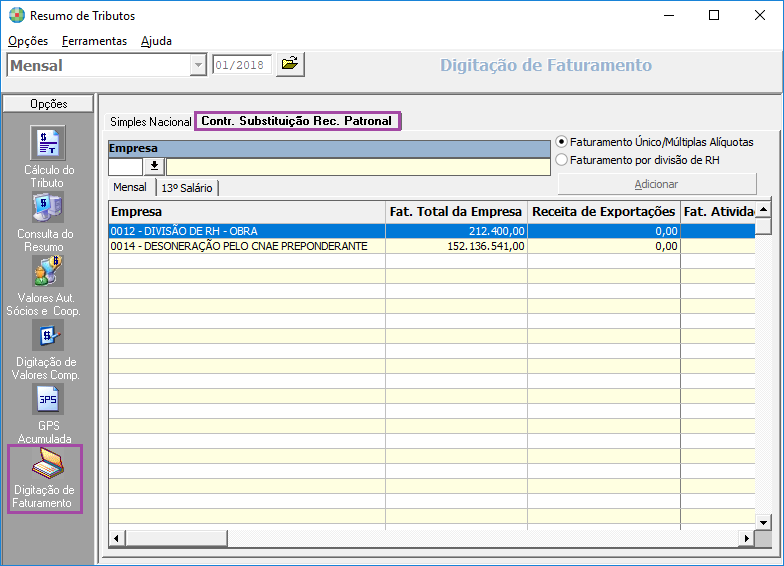This screenshot has height=566, width=784.
Task: Click the Empresa name yellow field
Action: [x=358, y=166]
